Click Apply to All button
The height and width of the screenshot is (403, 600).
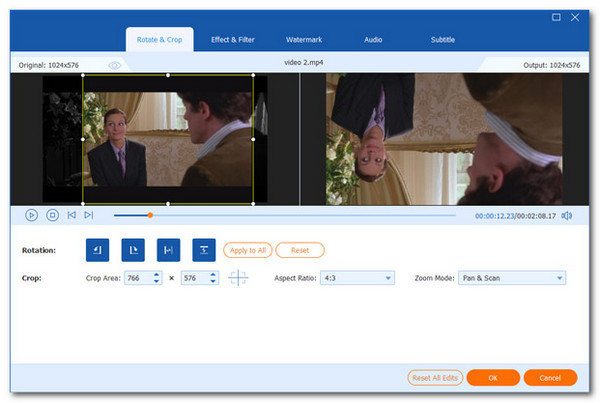248,250
